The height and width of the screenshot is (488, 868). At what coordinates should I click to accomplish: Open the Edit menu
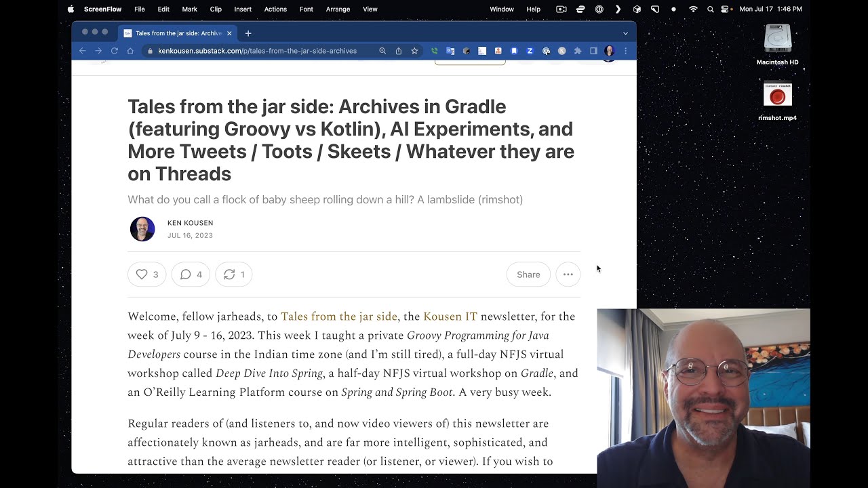point(163,9)
